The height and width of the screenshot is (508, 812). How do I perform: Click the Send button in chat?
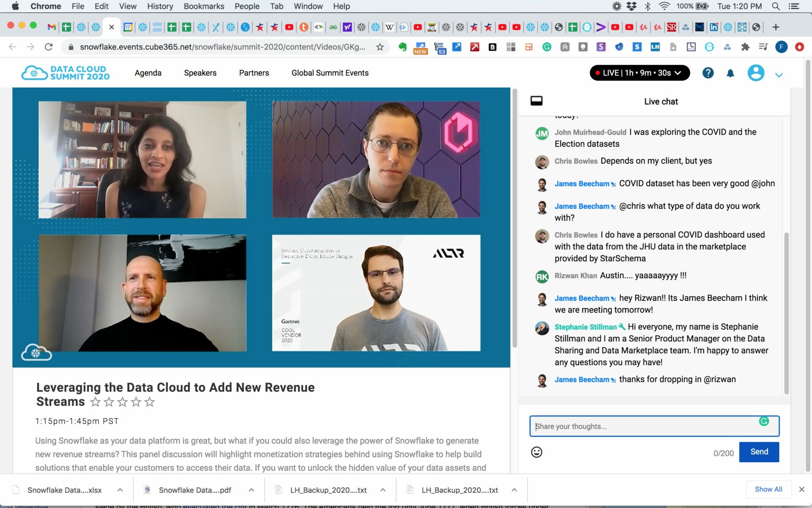pos(759,452)
